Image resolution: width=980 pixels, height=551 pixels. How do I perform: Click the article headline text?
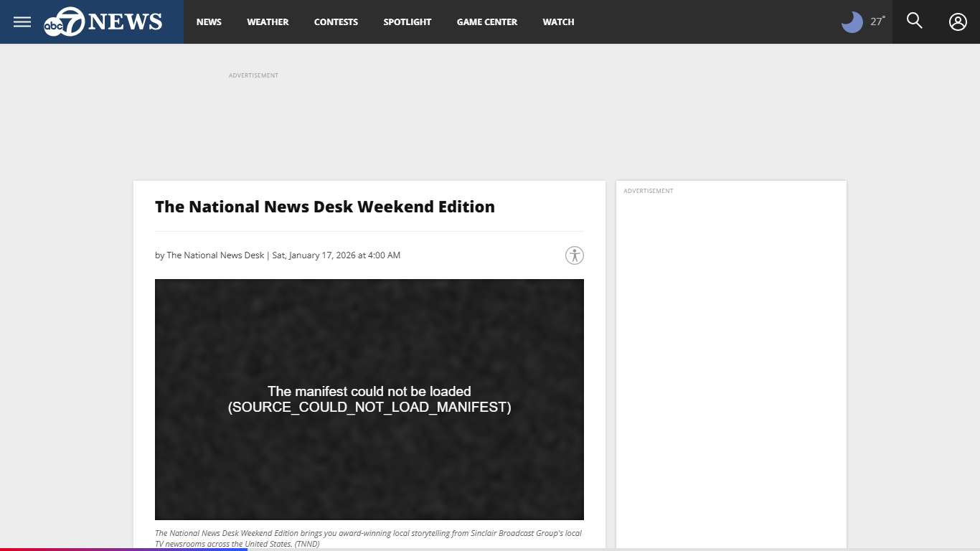[324, 207]
